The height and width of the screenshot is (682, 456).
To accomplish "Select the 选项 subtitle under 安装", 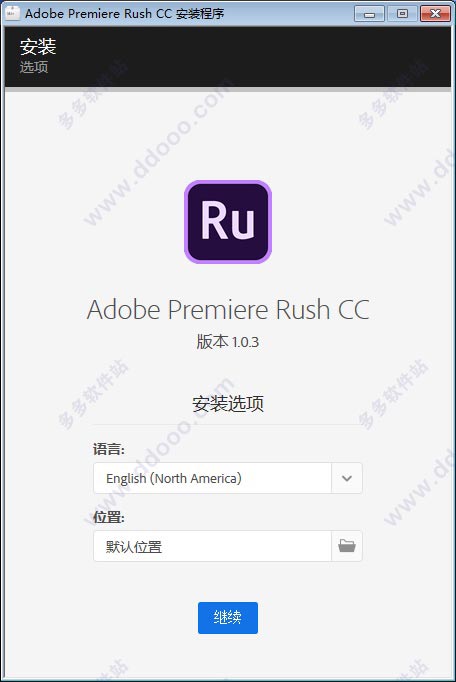I will (x=34, y=67).
